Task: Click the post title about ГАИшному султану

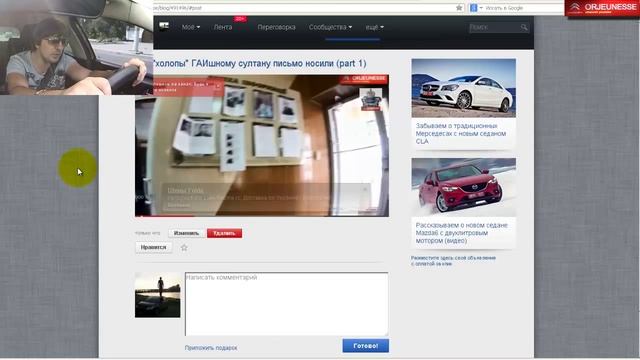Action: pos(260,63)
